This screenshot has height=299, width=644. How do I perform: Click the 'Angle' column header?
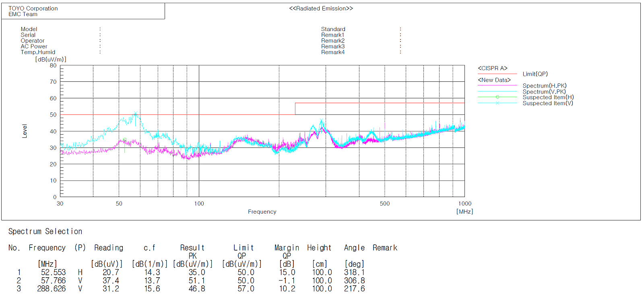point(355,248)
